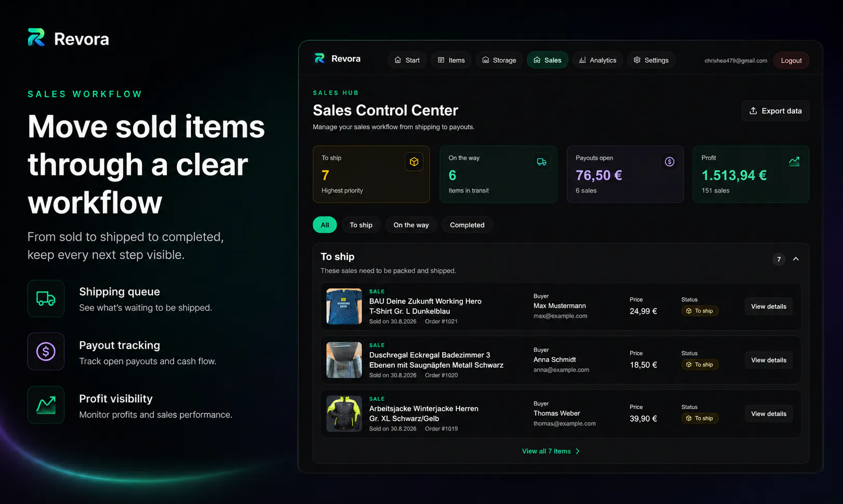Image resolution: width=843 pixels, height=504 pixels.
Task: Click the 24,99 € price
Action: point(643,311)
